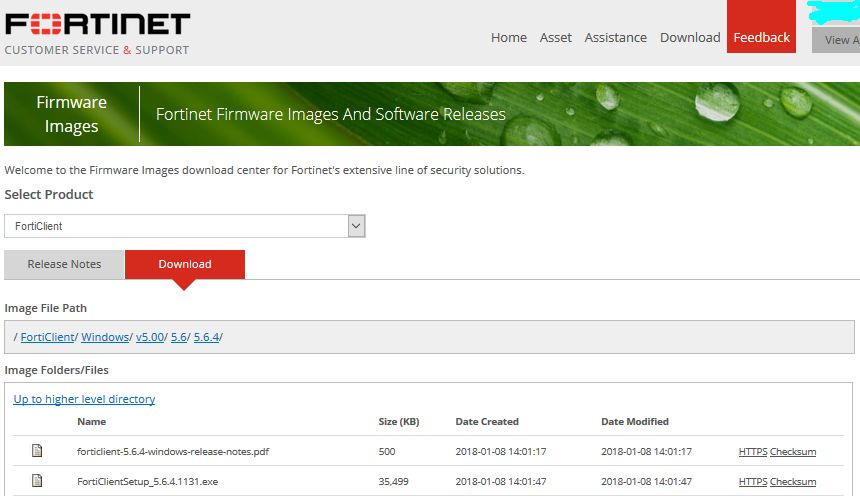Open the Home menu item

tap(508, 37)
